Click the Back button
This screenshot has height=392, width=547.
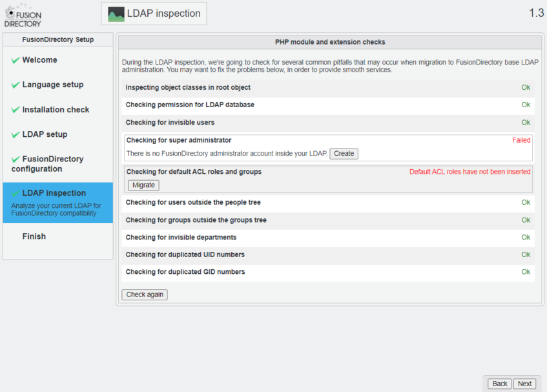click(x=500, y=384)
